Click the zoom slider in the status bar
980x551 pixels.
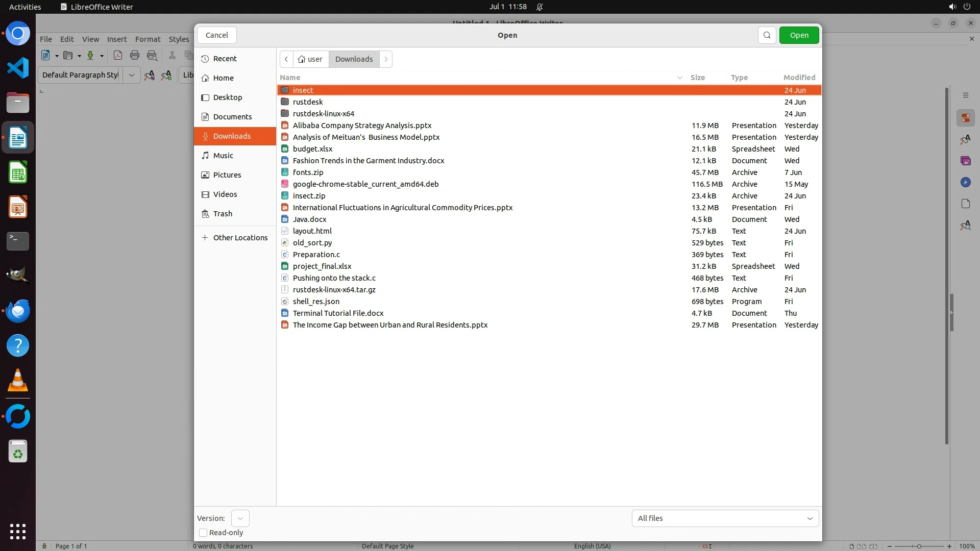tap(919, 546)
